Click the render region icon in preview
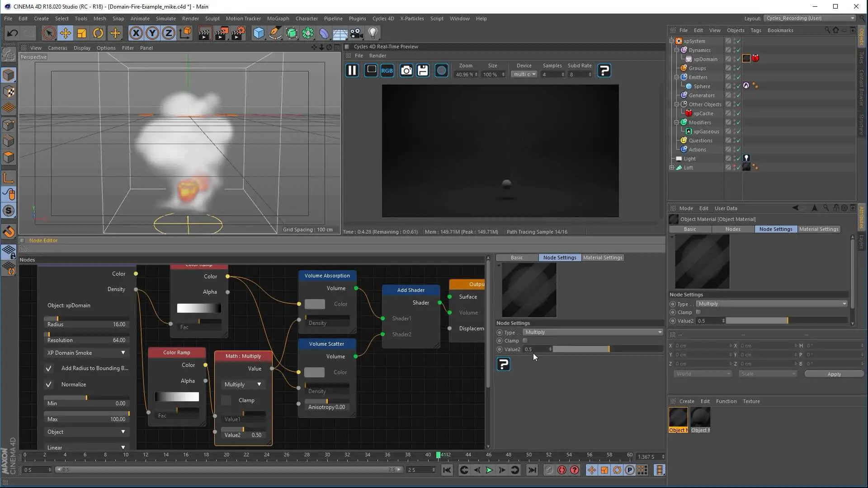This screenshot has height=488, width=868. pos(371,70)
